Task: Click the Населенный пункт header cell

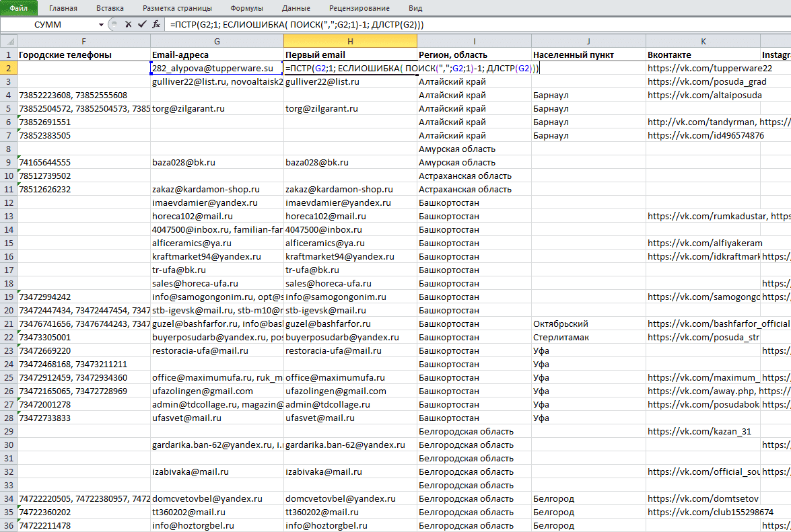Action: coord(588,55)
